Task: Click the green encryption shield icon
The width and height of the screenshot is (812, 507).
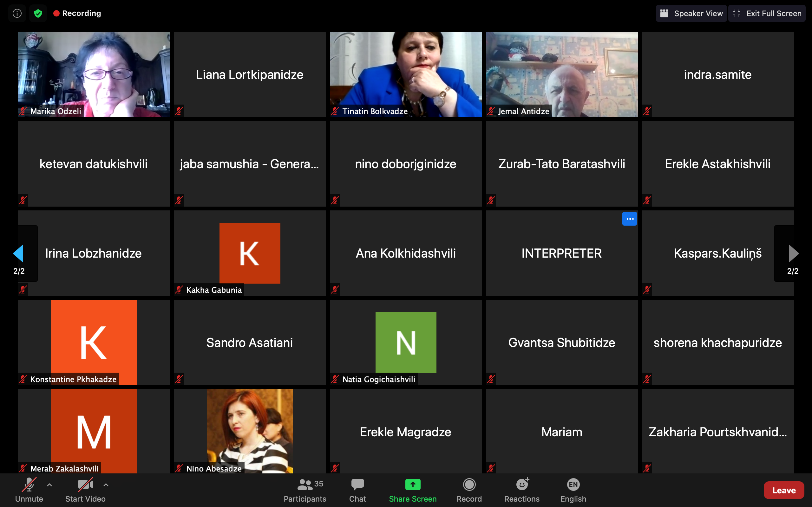Action: (x=38, y=13)
